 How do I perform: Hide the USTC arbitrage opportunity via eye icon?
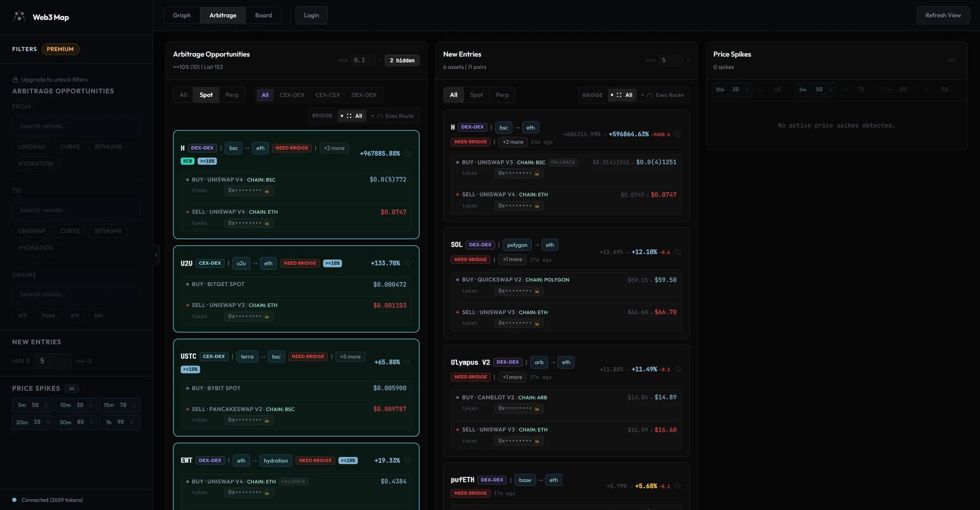pyautogui.click(x=408, y=362)
